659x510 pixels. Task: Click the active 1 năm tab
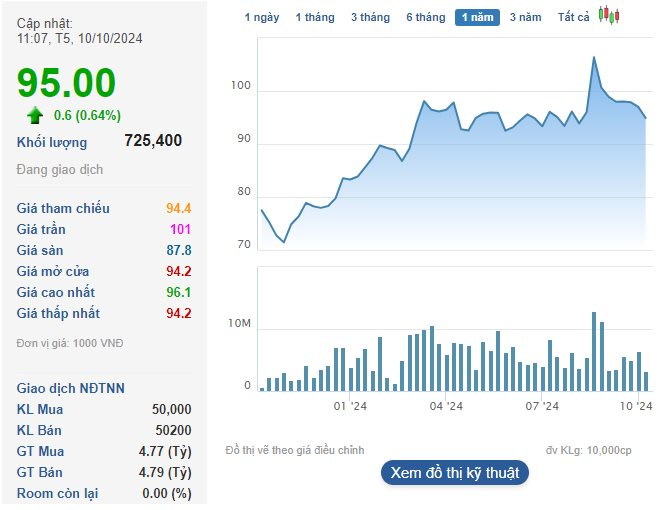click(477, 17)
